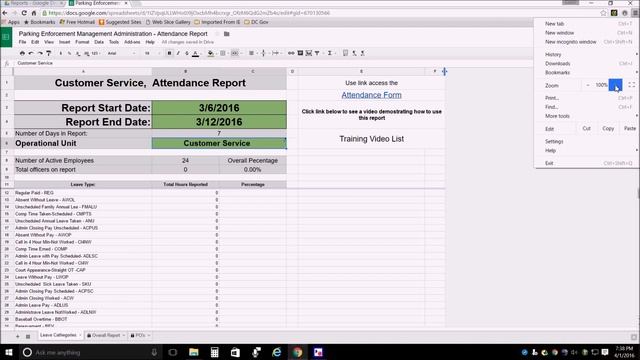The image size is (640, 360).
Task: Click the browser reload button
Action: point(24,13)
